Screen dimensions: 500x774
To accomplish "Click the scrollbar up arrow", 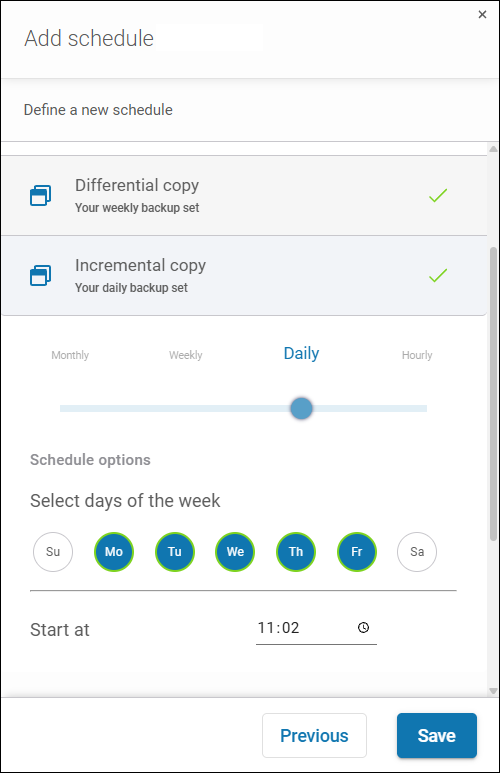I will 493,149.
